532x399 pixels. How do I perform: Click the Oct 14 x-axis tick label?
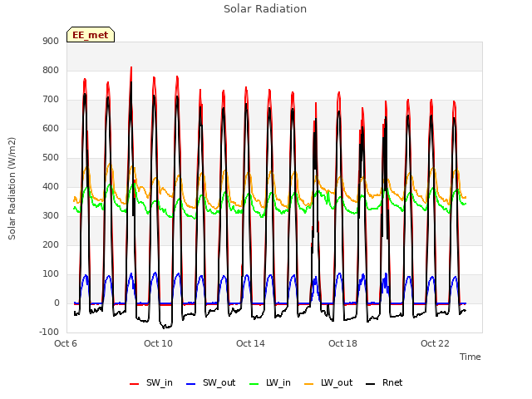[250, 343]
